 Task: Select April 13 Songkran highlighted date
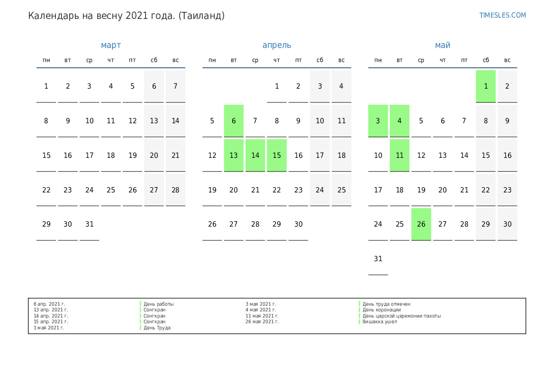(x=234, y=155)
